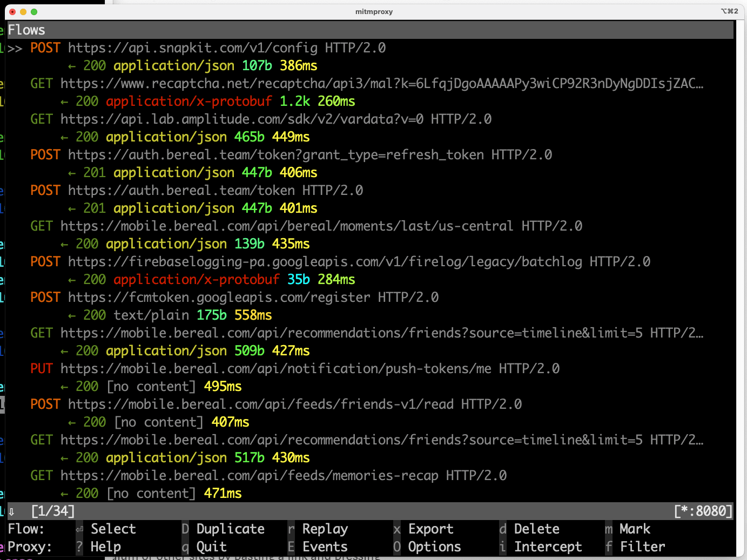
Task: Click the x-protobuf 1.2k 260ms response line
Action: 208,102
